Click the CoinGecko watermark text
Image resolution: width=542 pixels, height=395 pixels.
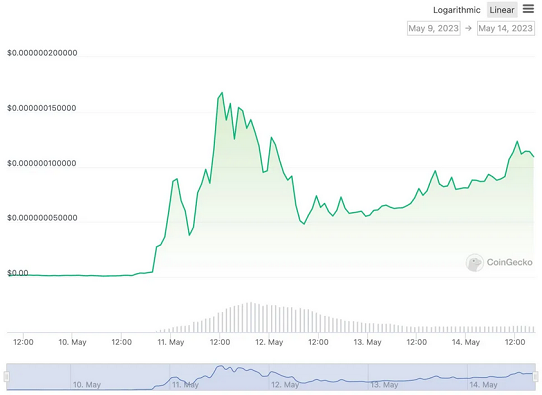[510, 262]
